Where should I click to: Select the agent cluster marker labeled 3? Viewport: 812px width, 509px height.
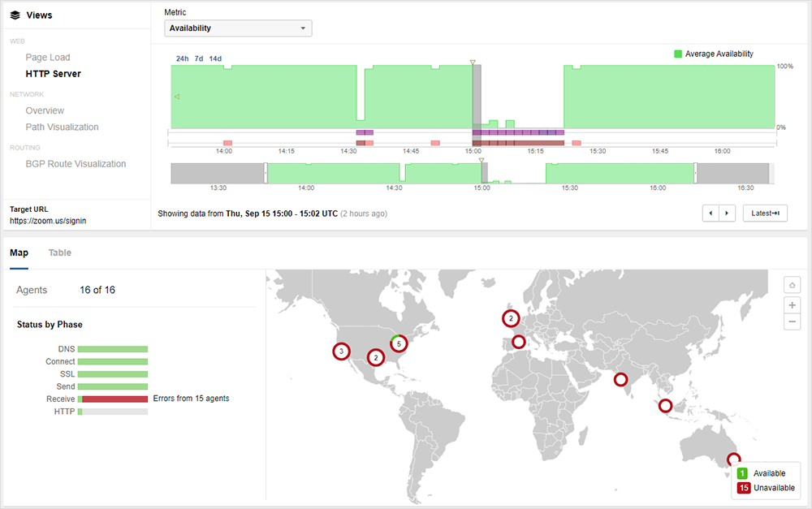[342, 352]
